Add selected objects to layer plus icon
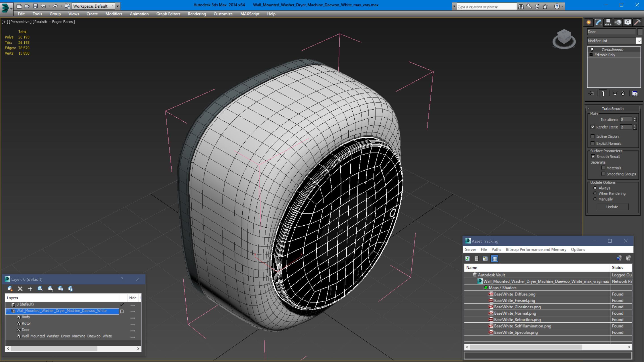Viewport: 644px width, 362px height. 30,289
